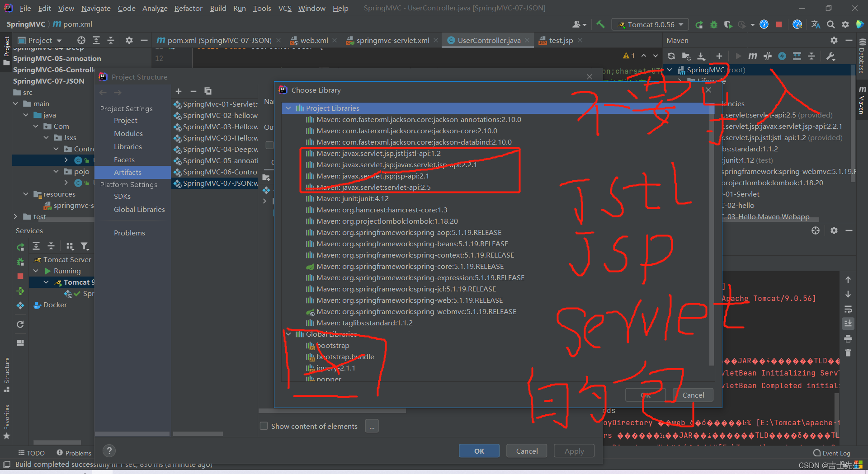Open the Refactor menu
Screen dimensions: 868x474
click(189, 8)
